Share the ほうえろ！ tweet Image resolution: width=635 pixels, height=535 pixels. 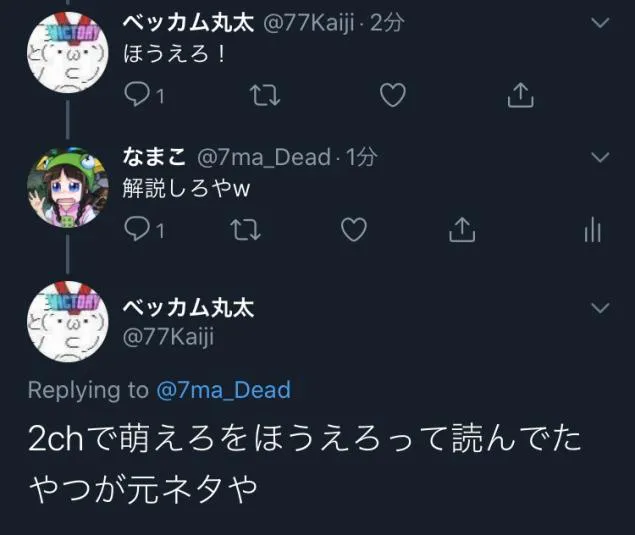[x=521, y=95]
